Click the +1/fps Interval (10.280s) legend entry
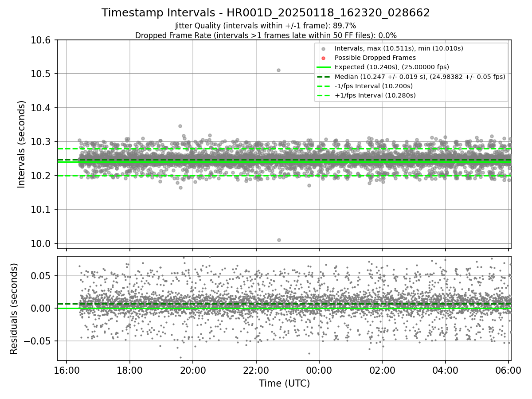 [x=375, y=95]
